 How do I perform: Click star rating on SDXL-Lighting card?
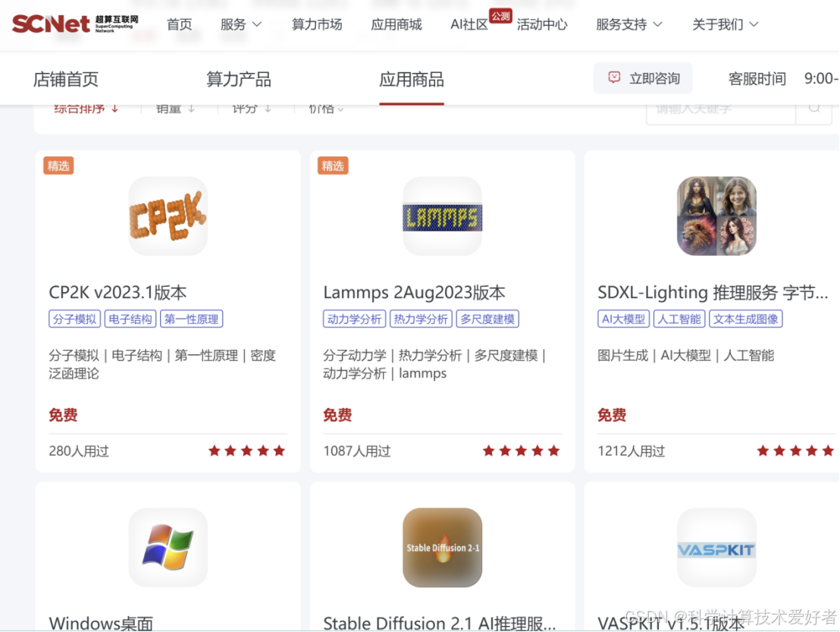click(795, 451)
